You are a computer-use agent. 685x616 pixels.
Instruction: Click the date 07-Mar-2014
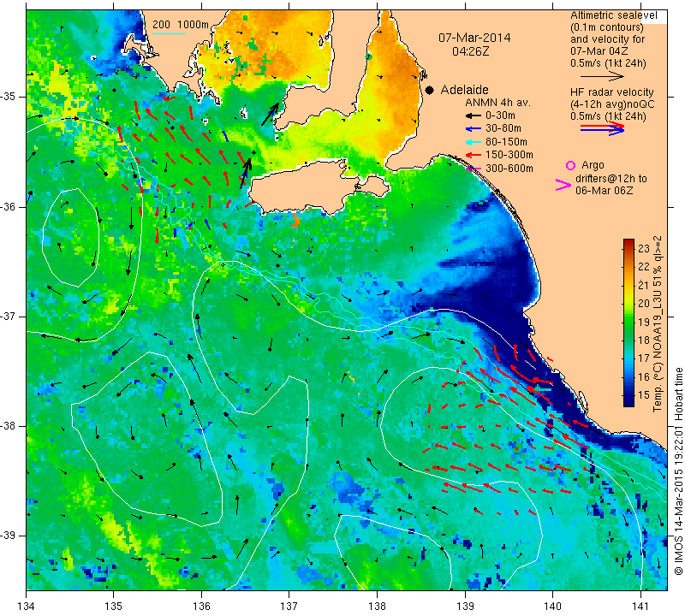pyautogui.click(x=474, y=38)
